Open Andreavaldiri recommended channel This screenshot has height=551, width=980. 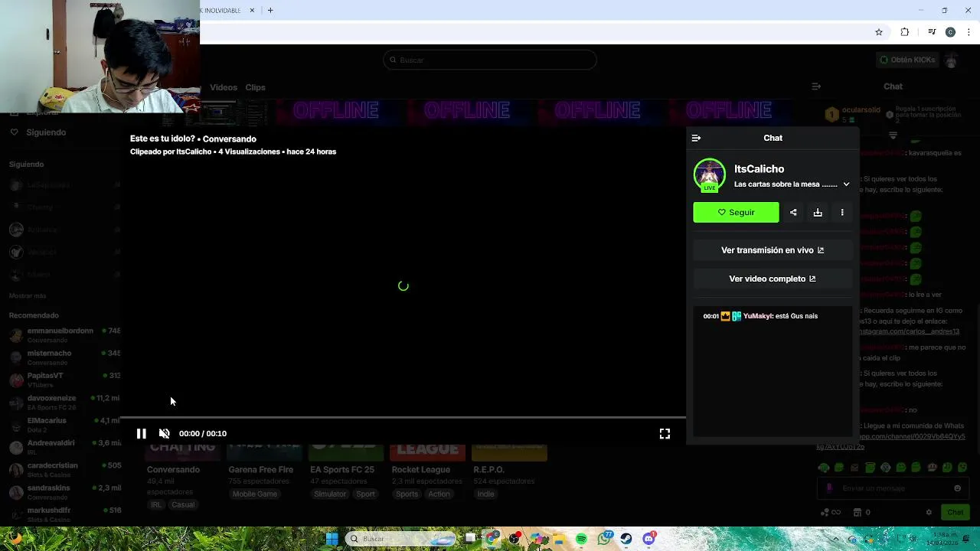coord(64,446)
